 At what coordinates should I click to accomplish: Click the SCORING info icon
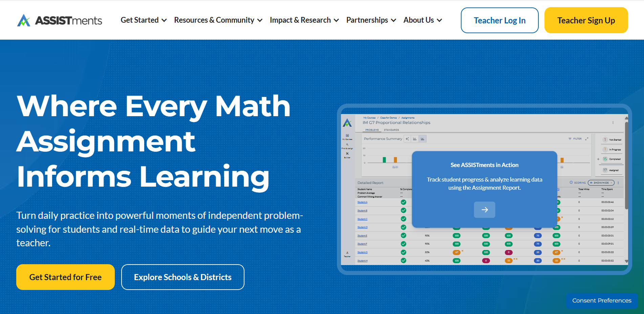[x=571, y=183]
